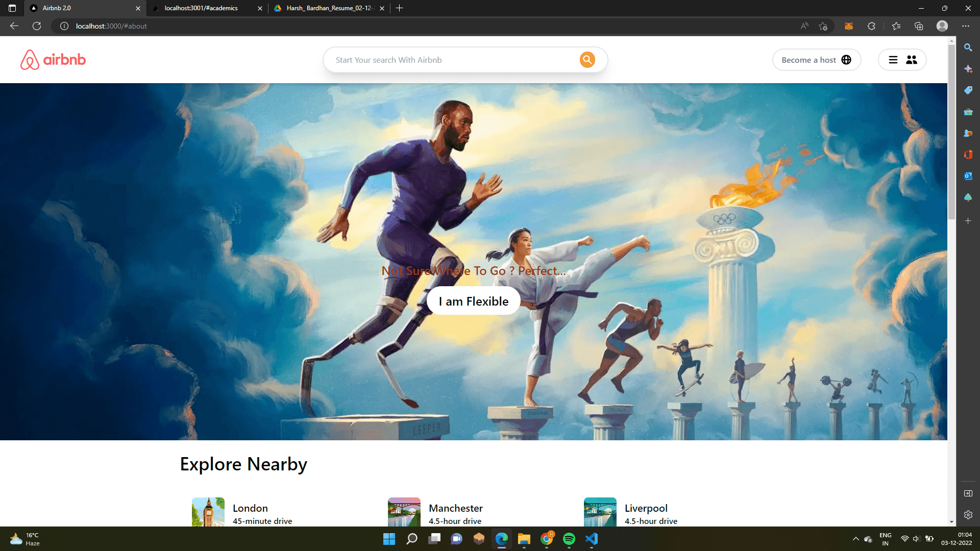The image size is (980, 551).
Task: Open Spotify from the taskbar
Action: 569,539
